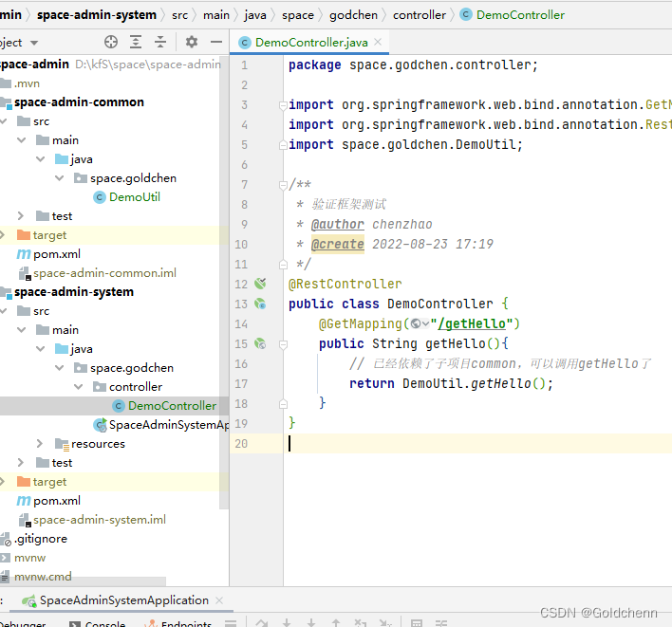Close the DemoController.java editor tab
The image size is (672, 627).
click(x=378, y=42)
